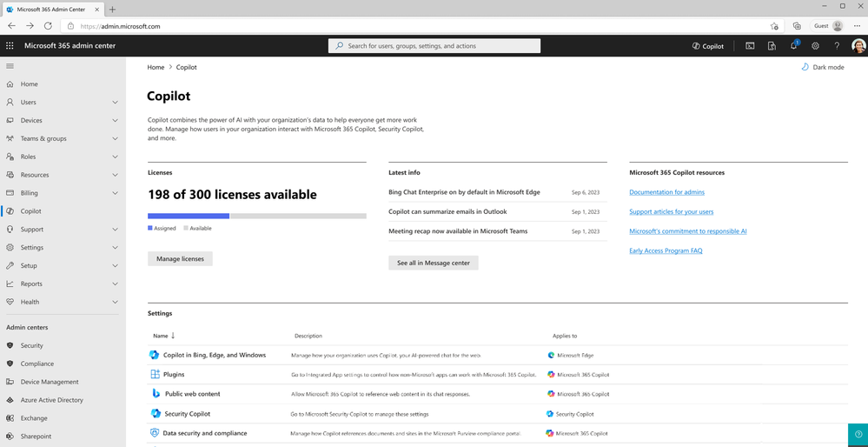This screenshot has height=447, width=868.
Task: Click the browser address bar
Action: click(x=421, y=26)
